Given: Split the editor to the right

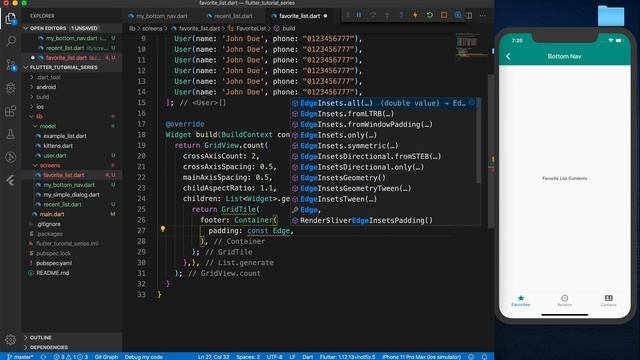Looking at the screenshot, I should 469,16.
